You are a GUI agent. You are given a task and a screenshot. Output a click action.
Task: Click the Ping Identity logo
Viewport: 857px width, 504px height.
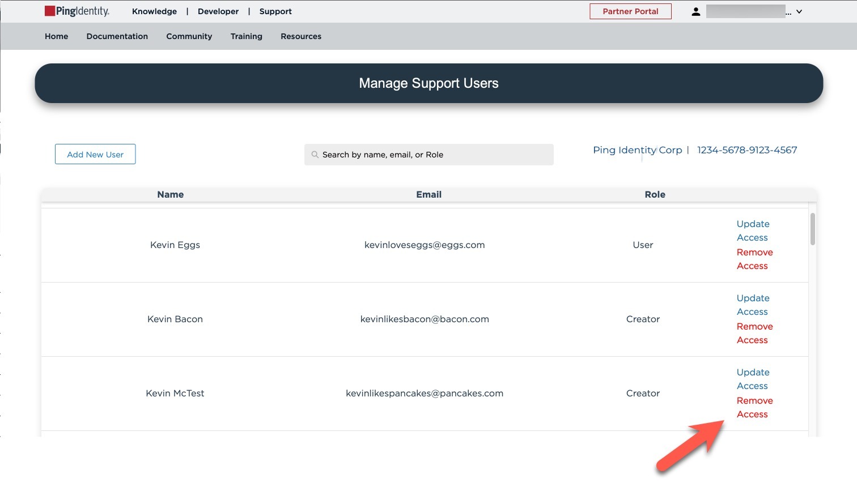(77, 11)
